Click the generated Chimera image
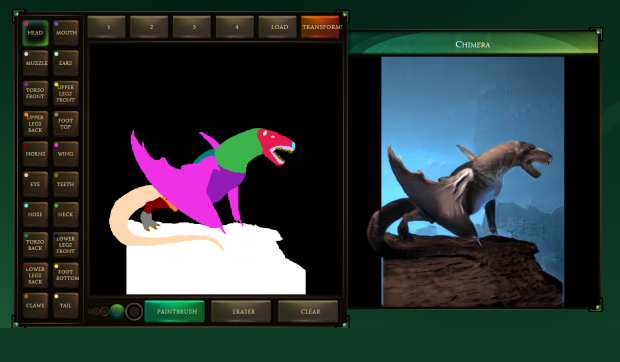The image size is (620, 362). 473,182
